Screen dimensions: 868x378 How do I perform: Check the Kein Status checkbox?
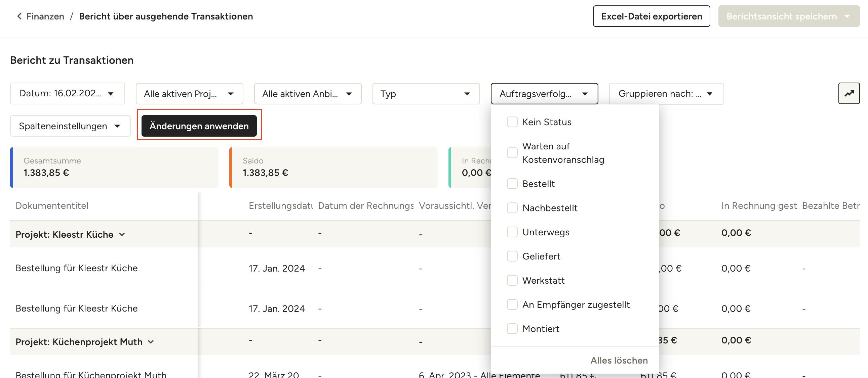tap(512, 122)
